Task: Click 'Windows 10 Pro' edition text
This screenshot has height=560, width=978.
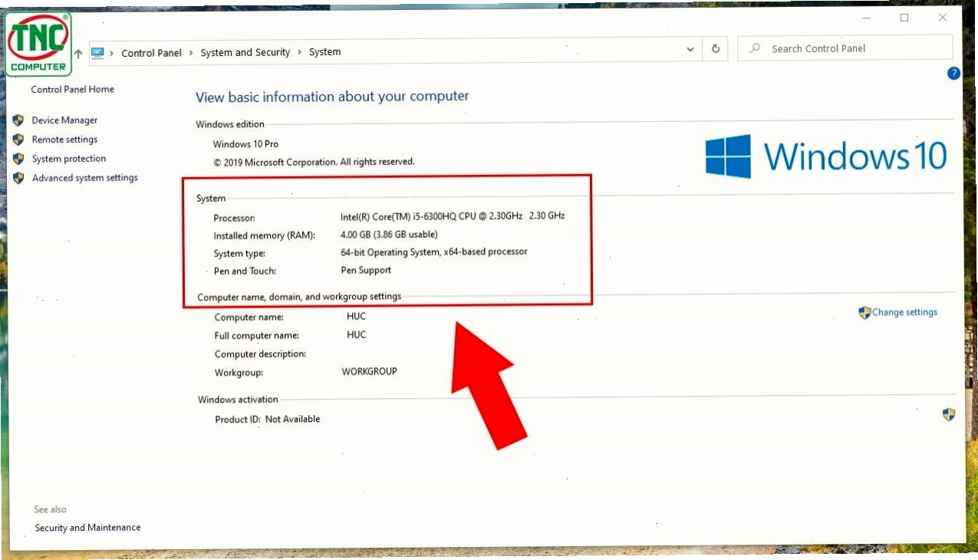Action: tap(245, 144)
